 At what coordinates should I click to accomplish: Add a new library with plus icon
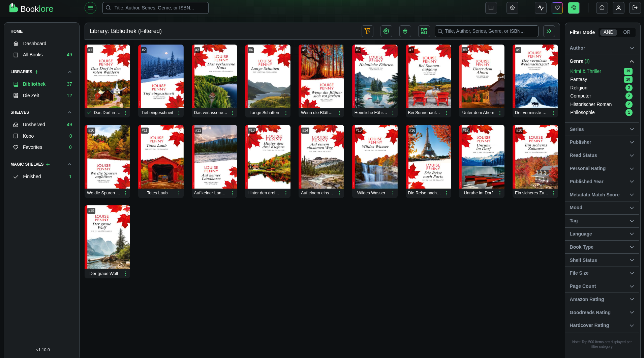37,72
